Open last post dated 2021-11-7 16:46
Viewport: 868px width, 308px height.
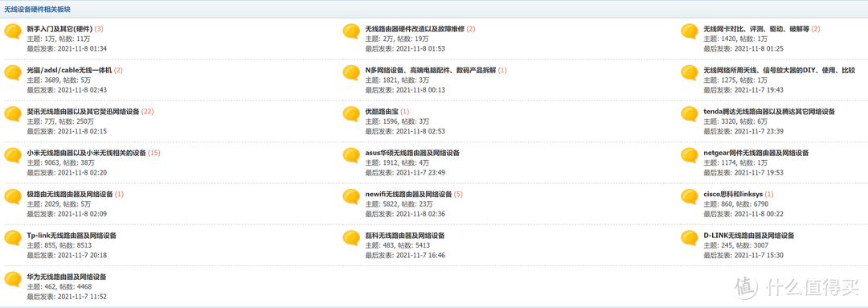coord(420,256)
